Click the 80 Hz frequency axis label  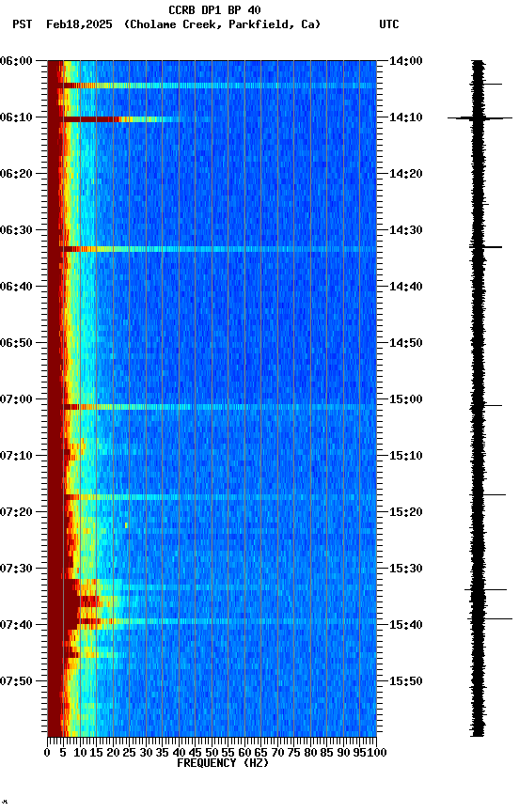310,753
